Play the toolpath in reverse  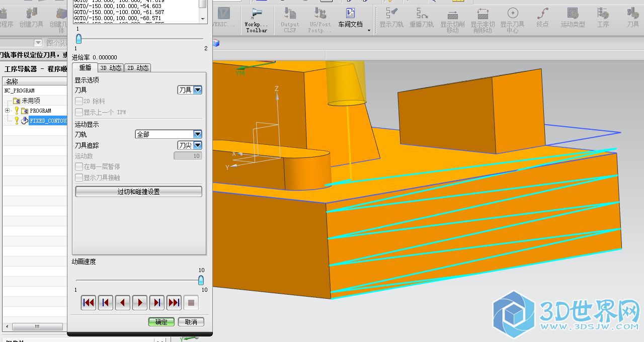pyautogui.click(x=123, y=303)
